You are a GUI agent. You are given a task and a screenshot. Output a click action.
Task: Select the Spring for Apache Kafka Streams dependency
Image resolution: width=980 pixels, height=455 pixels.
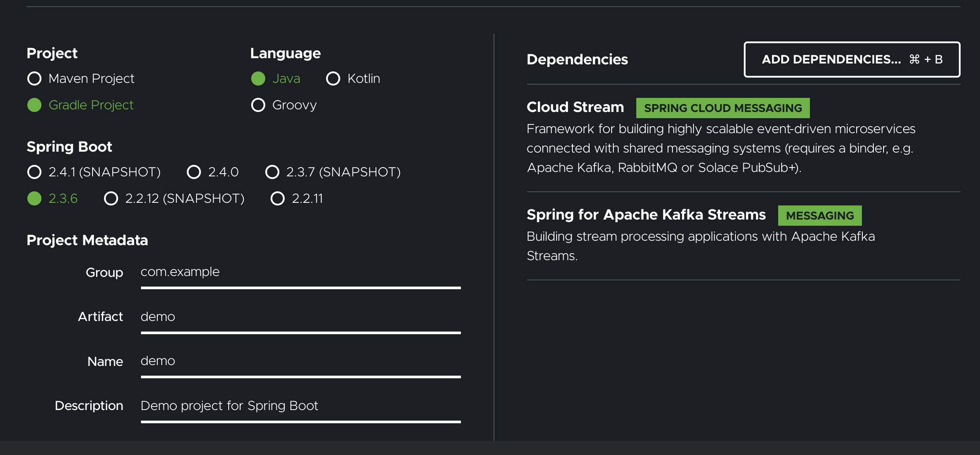click(646, 215)
